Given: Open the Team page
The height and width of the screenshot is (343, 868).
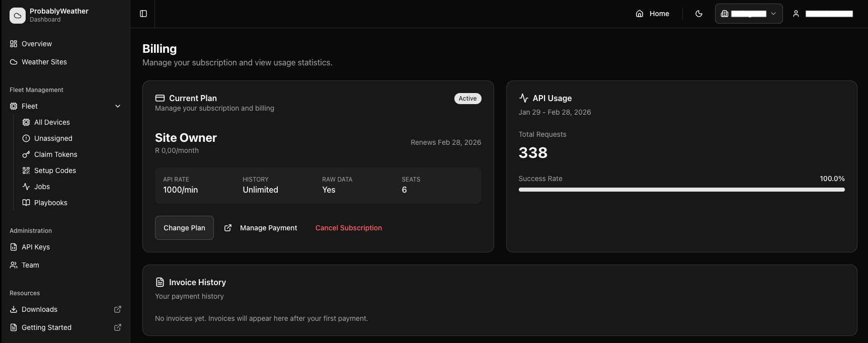Looking at the screenshot, I should pyautogui.click(x=30, y=265).
